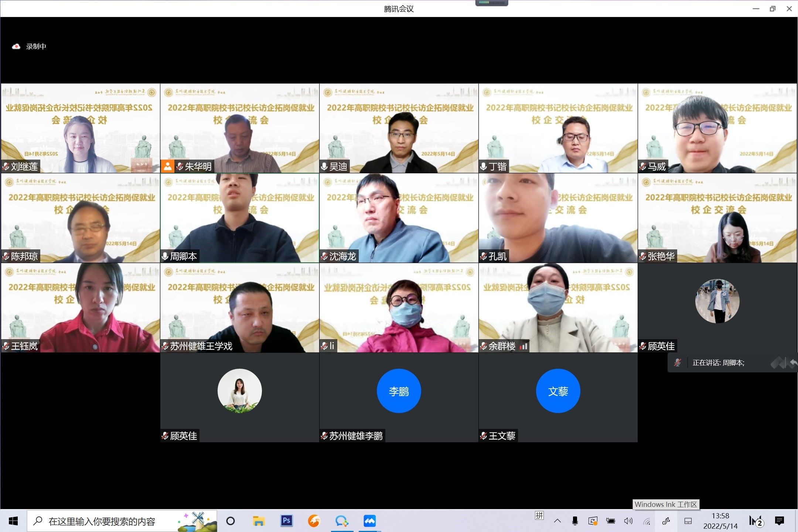Open clock and date calendar flyout
The image size is (798, 532).
pos(720,521)
